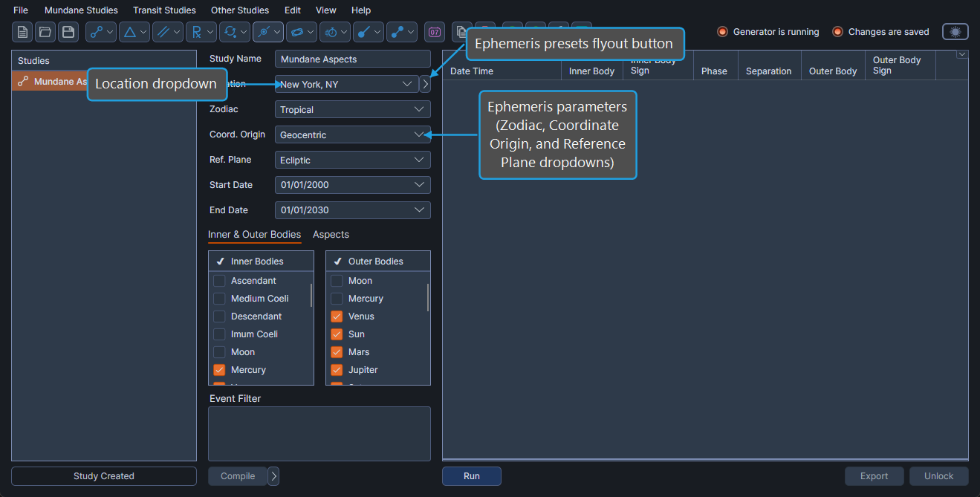Open the Ref. Plane Ecliptic dropdown
The width and height of the screenshot is (980, 497).
pos(353,160)
